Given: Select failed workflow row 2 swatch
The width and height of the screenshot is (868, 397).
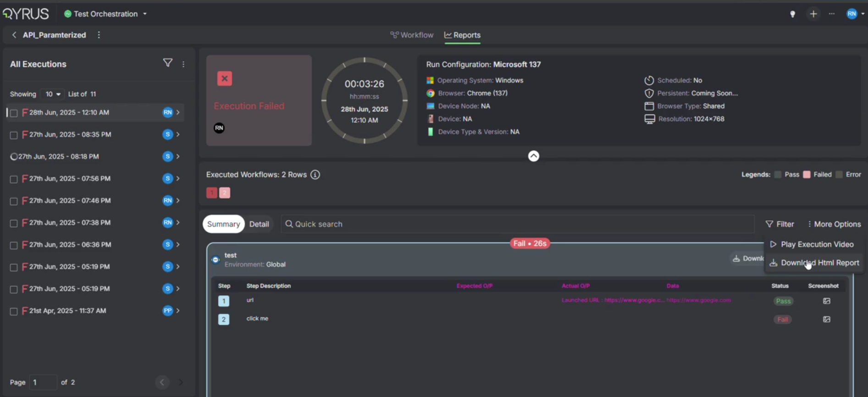Looking at the screenshot, I should coord(225,193).
